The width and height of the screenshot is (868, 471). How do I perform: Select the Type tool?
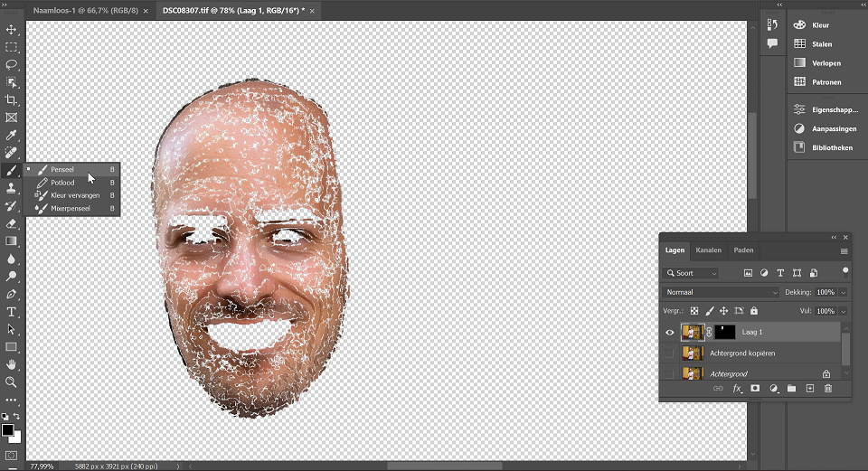tap(12, 312)
